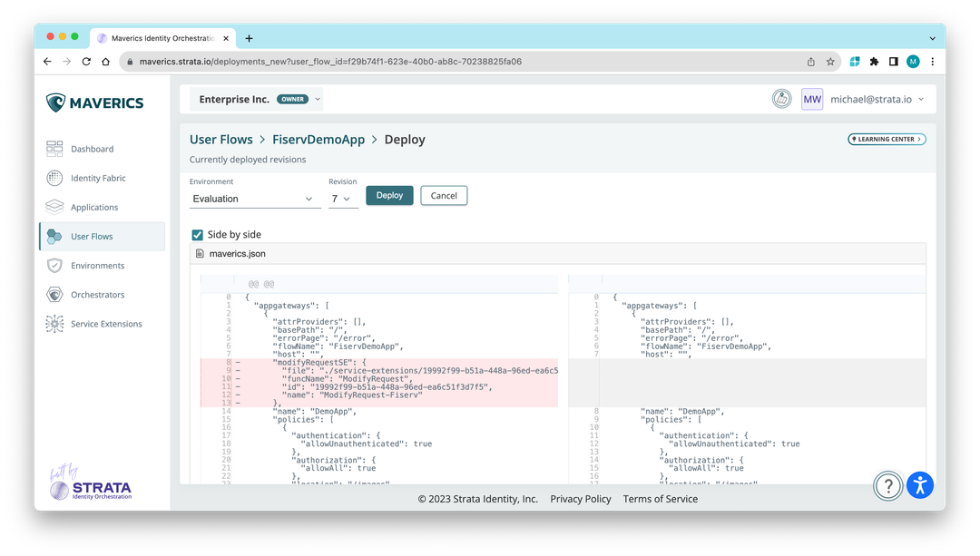Click the removed "modifyRequestSE" diff line
The image size is (980, 556).
click(x=378, y=362)
